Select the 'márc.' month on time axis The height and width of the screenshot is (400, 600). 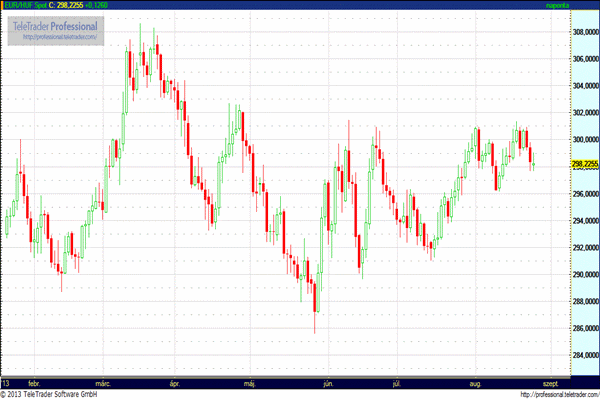[x=103, y=383]
